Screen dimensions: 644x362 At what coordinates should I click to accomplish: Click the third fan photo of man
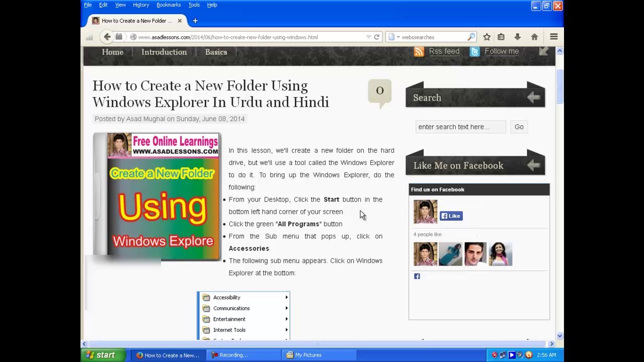pyautogui.click(x=475, y=254)
